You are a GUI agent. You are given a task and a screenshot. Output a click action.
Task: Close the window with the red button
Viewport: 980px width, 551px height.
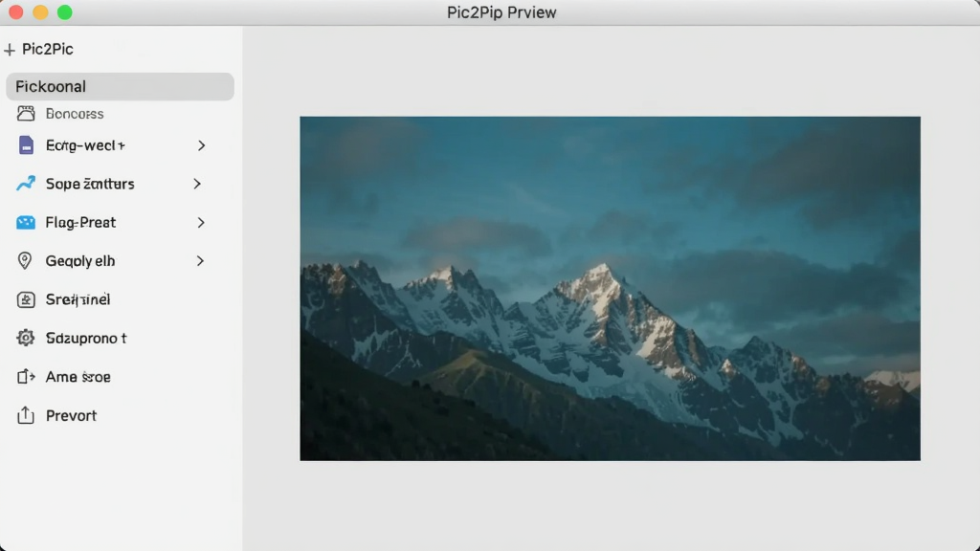pos(16,12)
